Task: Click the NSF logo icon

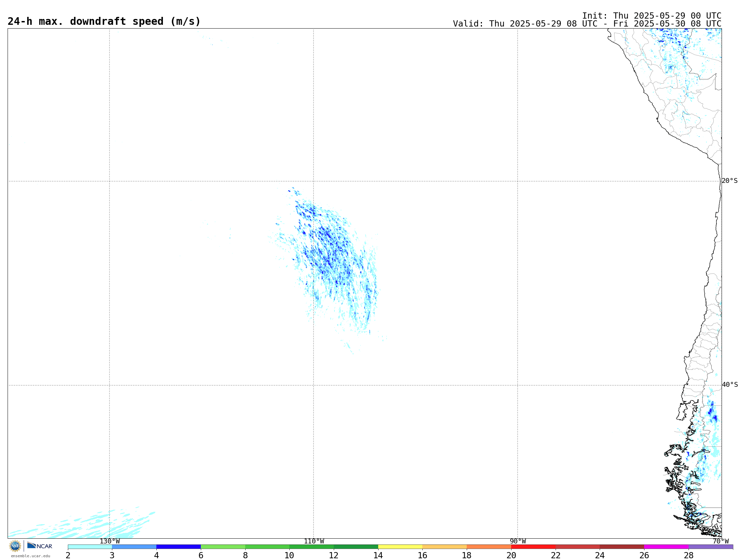Action: 15,546
